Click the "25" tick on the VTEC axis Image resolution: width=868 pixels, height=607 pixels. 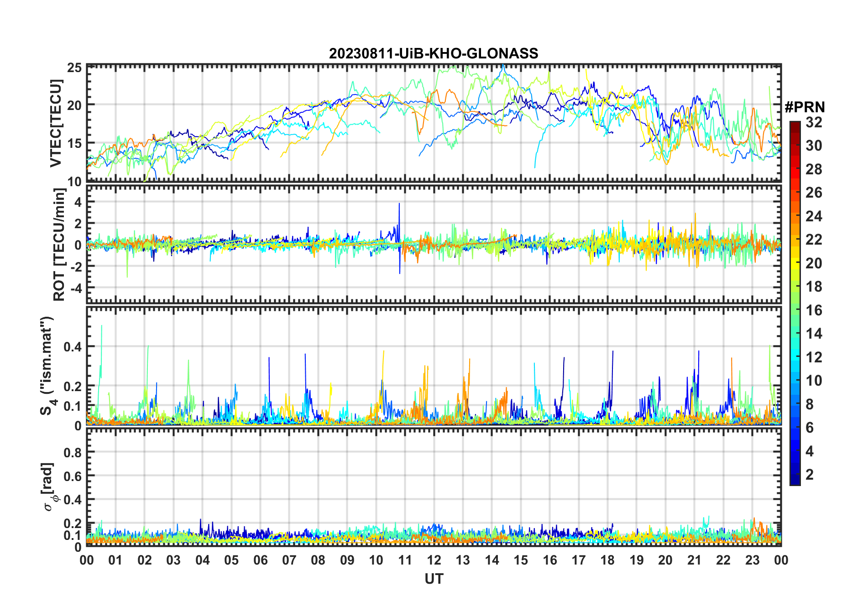pyautogui.click(x=74, y=68)
